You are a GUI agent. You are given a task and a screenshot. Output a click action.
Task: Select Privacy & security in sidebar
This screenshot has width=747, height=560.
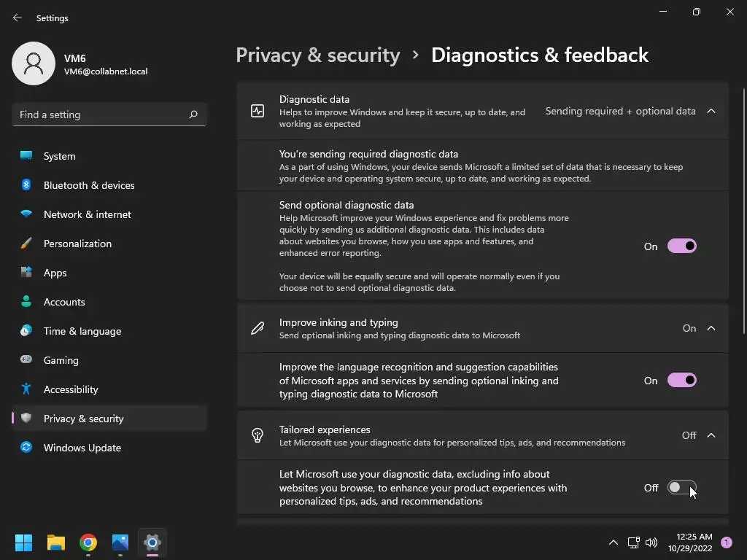109,419
